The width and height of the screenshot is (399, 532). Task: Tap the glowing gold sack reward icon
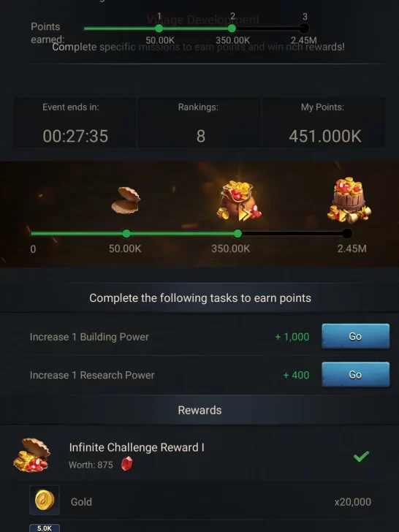pos(239,201)
